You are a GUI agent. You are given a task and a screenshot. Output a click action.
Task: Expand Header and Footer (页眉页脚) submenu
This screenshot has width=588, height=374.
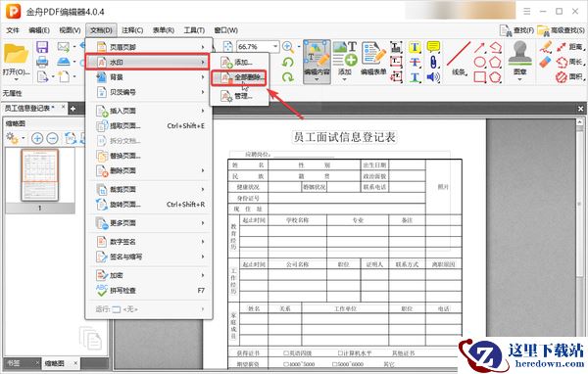pyautogui.click(x=149, y=47)
